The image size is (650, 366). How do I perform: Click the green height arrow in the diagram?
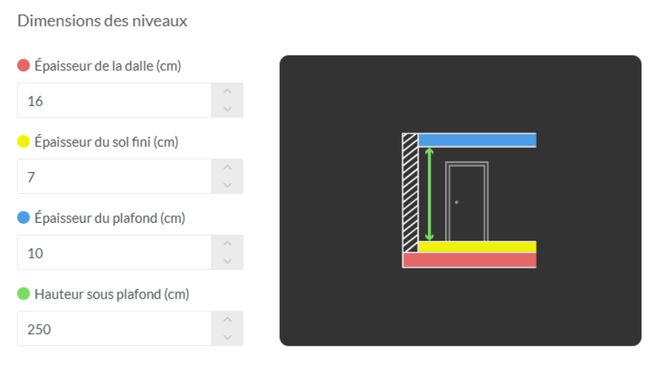[x=429, y=194]
